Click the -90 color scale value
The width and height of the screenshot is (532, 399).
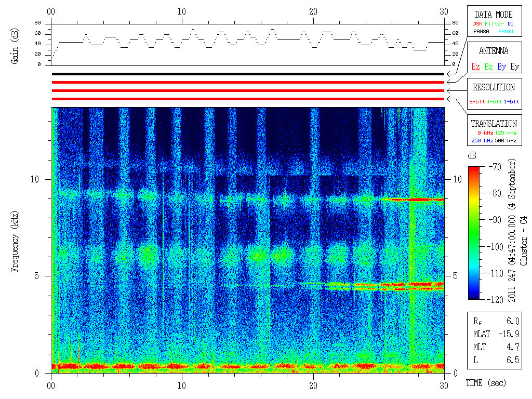pos(495,220)
